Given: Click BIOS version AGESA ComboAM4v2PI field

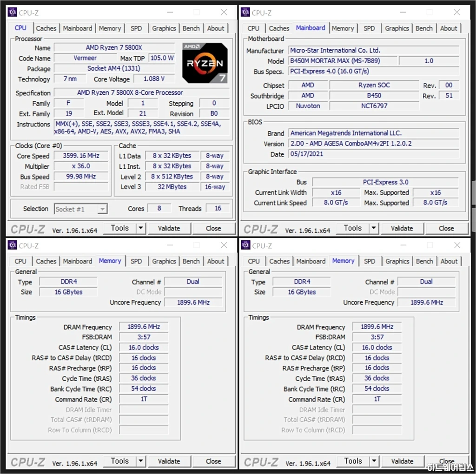Looking at the screenshot, I should coord(374,143).
